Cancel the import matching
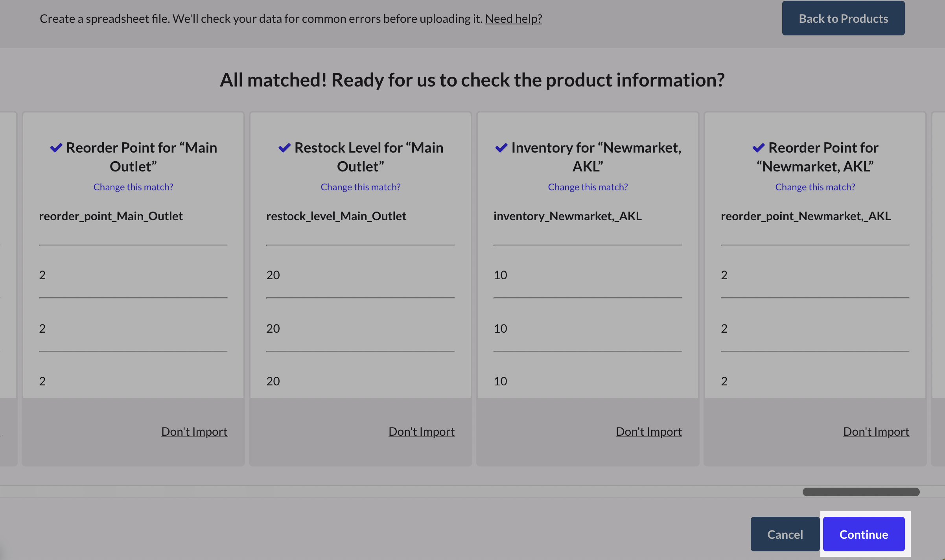This screenshot has width=945, height=560. pyautogui.click(x=785, y=534)
